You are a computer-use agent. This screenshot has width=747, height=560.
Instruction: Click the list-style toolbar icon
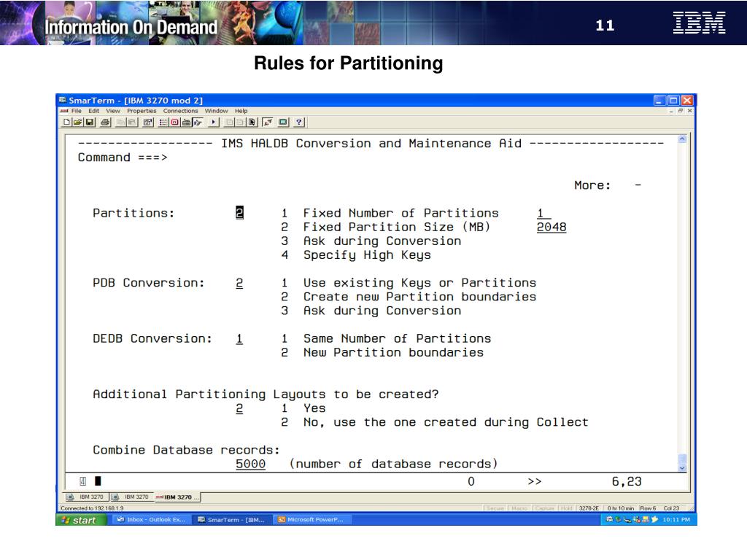[163, 122]
